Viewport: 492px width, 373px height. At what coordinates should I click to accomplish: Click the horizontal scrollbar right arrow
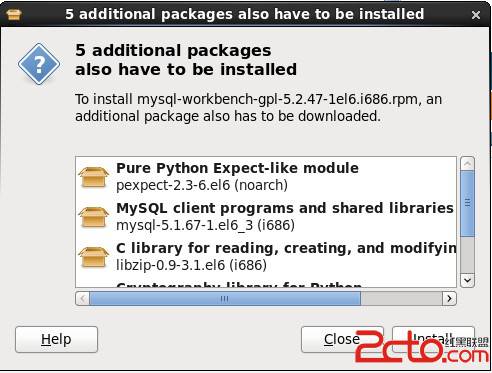click(x=449, y=298)
